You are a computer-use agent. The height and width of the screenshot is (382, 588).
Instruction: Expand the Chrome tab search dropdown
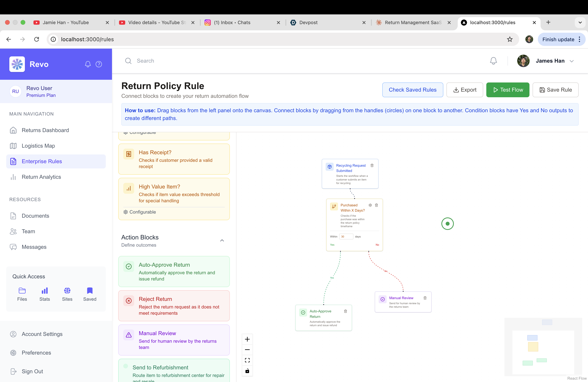[580, 23]
